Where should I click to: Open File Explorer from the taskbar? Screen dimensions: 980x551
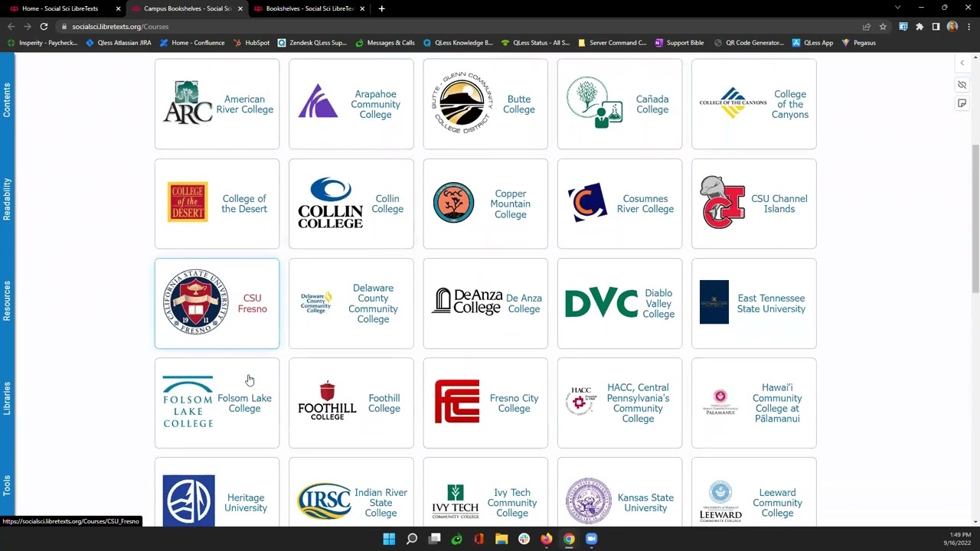click(501, 539)
